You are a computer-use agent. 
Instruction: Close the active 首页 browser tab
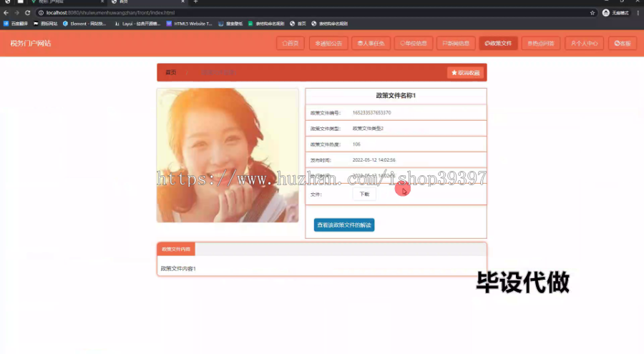pyautogui.click(x=182, y=1)
